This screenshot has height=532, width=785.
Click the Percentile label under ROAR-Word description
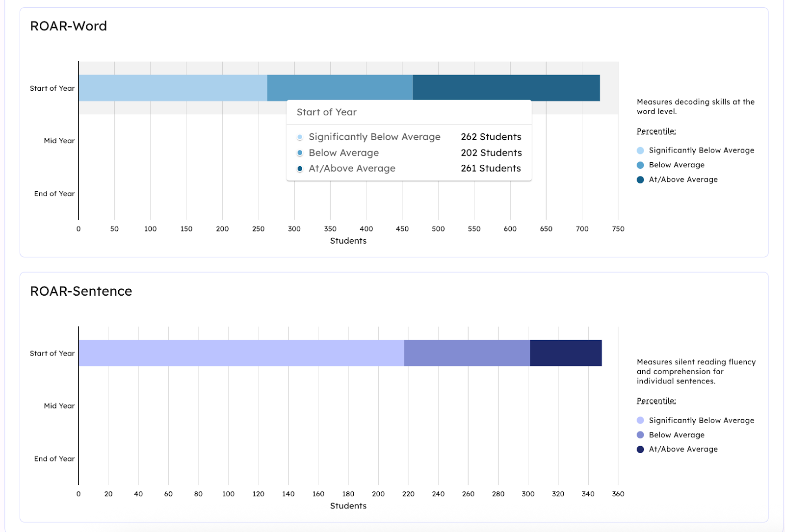click(x=656, y=131)
